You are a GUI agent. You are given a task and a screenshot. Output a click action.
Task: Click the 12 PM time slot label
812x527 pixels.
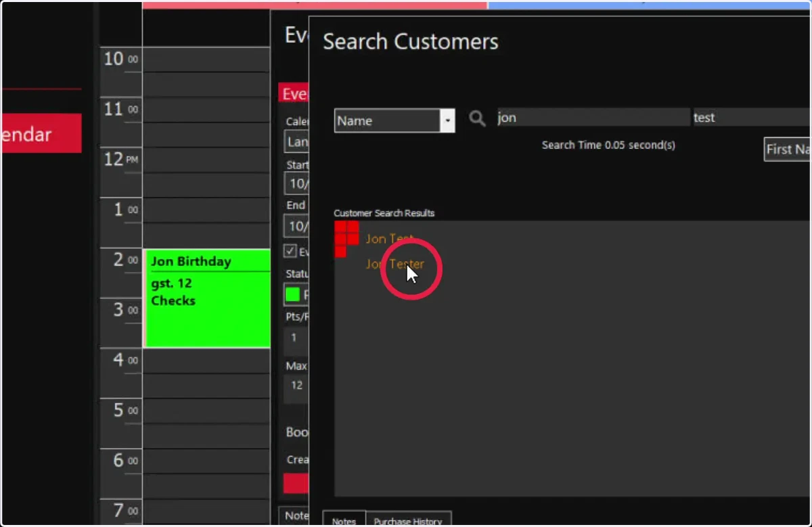click(122, 160)
